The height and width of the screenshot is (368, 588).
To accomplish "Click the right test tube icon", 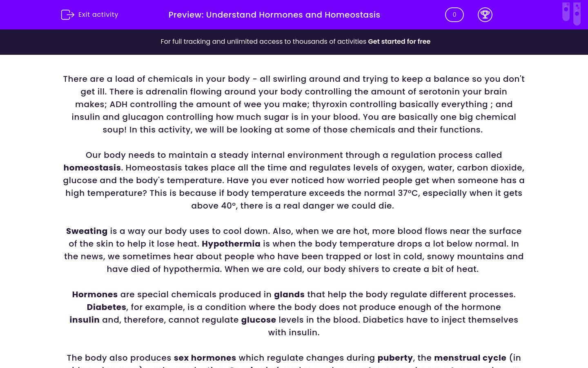I will 577,13.
